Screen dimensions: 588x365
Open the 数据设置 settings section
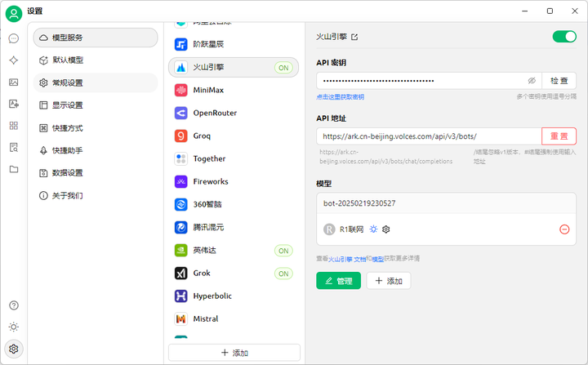pyautogui.click(x=96, y=173)
